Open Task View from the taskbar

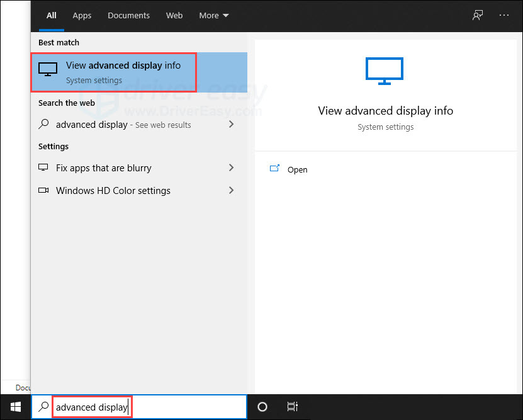tap(293, 407)
